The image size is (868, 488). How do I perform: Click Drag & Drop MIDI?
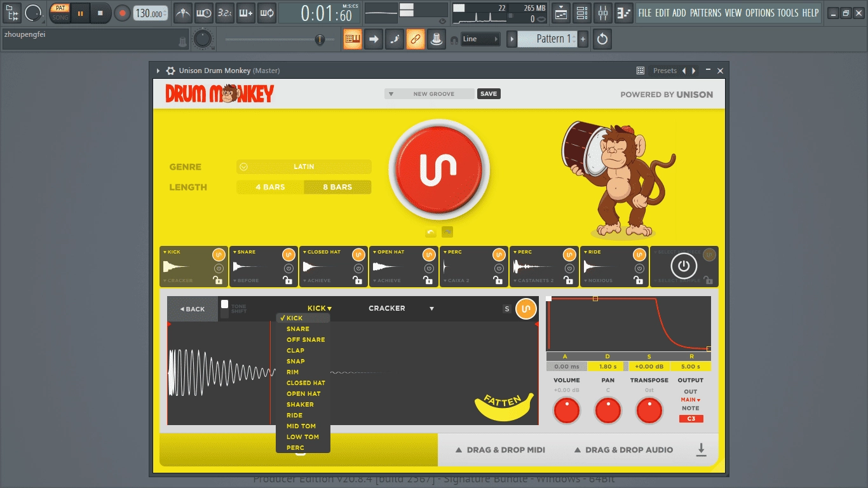point(500,450)
